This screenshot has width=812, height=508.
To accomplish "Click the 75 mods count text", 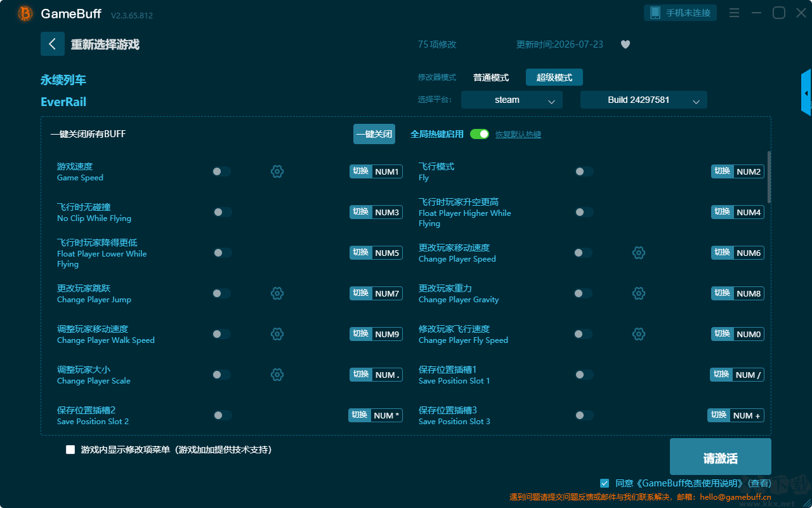I will pos(437,44).
